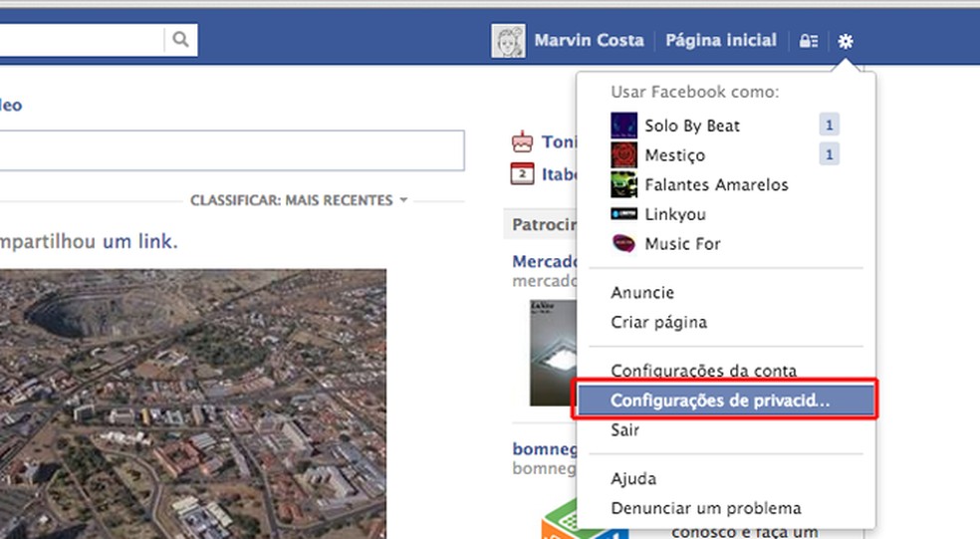Image resolution: width=980 pixels, height=539 pixels.
Task: Choose Denunciar um problema
Action: (x=706, y=508)
